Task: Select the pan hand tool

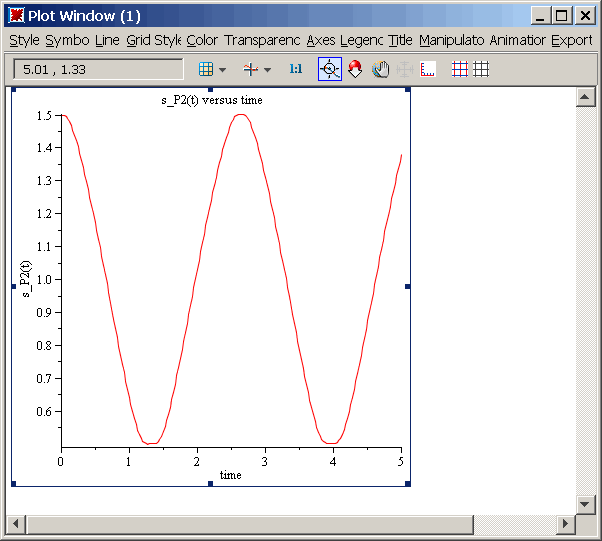Action: click(380, 69)
